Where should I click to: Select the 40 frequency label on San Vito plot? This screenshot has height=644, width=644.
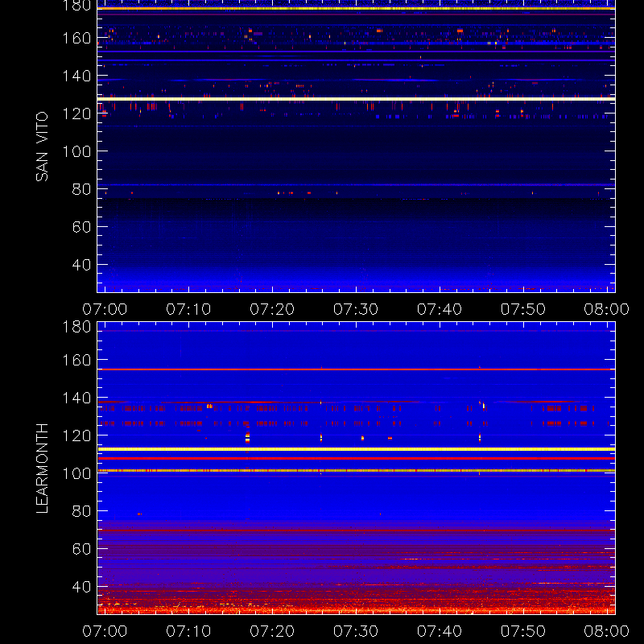(81, 265)
